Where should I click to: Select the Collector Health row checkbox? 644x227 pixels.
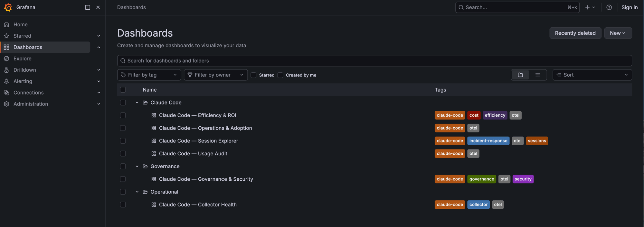123,204
